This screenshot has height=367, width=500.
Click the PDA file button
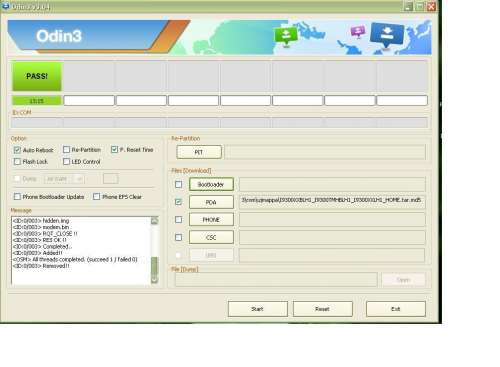point(211,202)
